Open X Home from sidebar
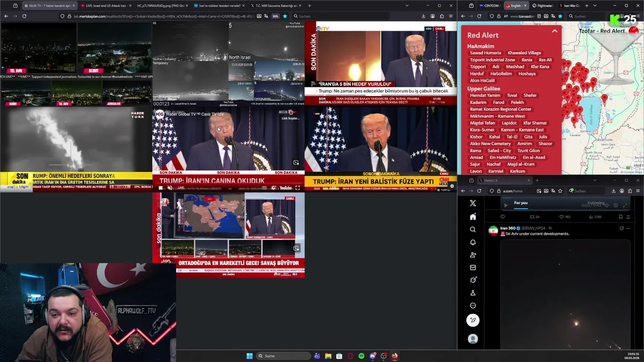The image size is (644, 362). point(472,217)
